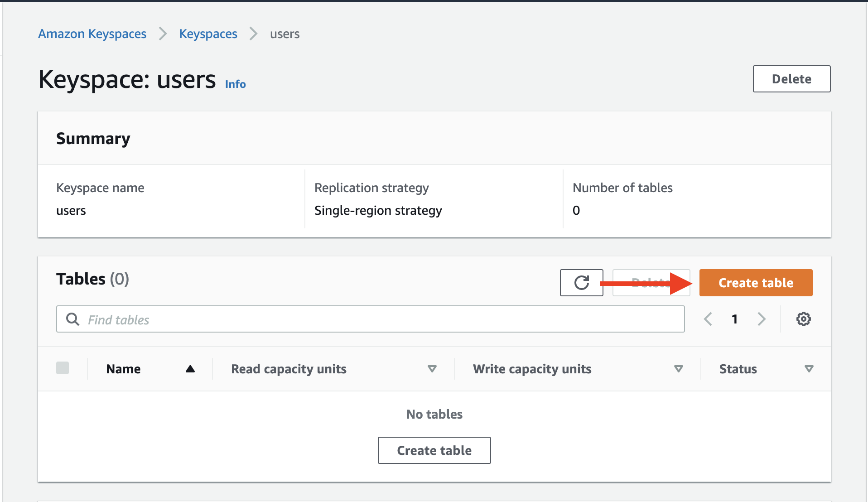Sort by Write capacity units arrow
This screenshot has height=502, width=868.
678,369
